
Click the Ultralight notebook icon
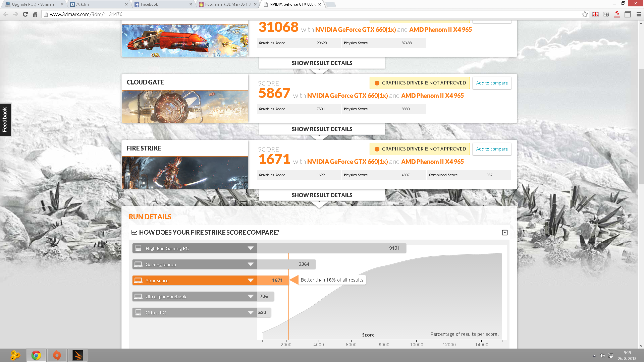tap(138, 296)
